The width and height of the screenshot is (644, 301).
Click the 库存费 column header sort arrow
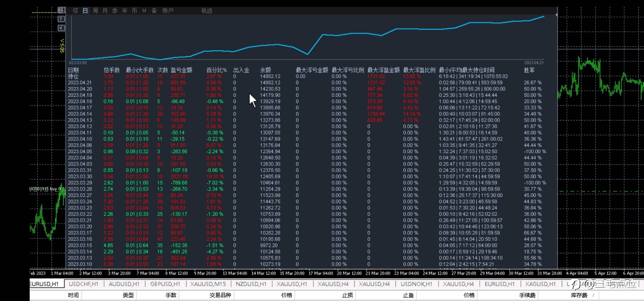pyautogui.click(x=593, y=295)
